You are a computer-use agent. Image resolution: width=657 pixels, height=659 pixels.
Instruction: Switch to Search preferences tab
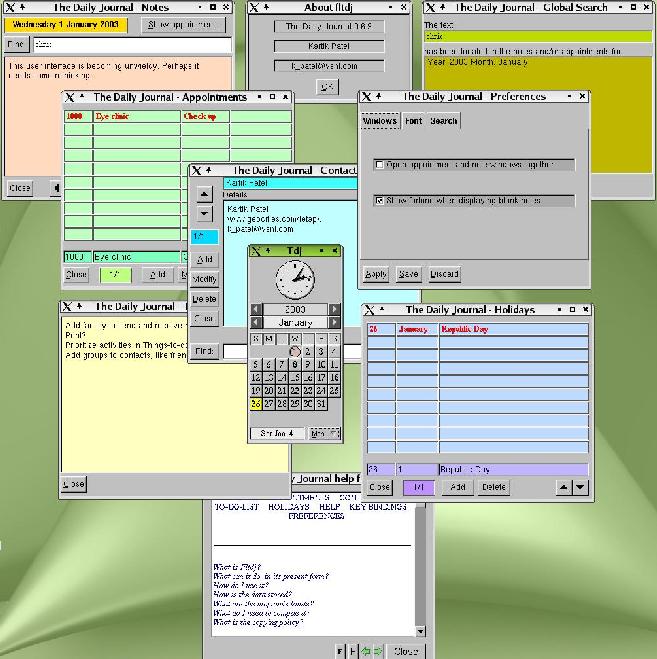pyautogui.click(x=443, y=121)
